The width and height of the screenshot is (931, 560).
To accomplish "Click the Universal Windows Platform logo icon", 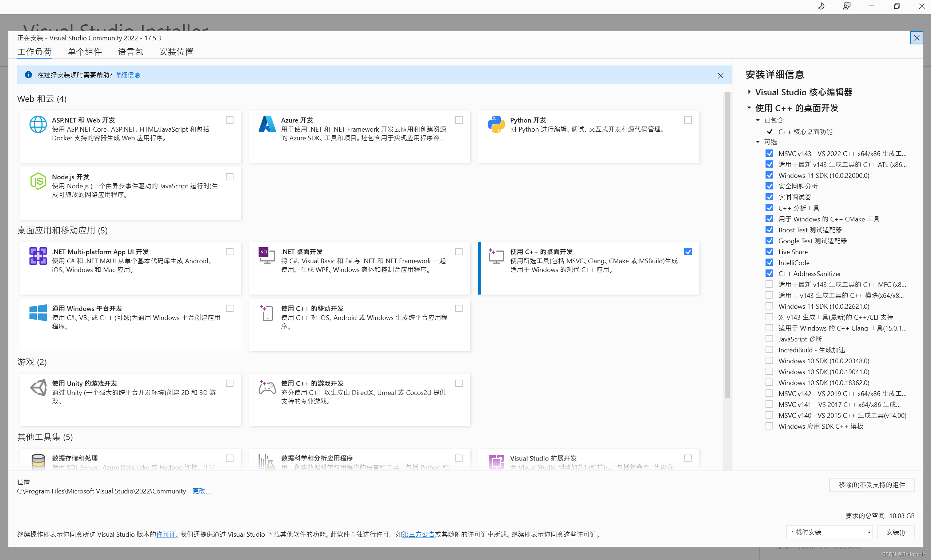I will [38, 312].
